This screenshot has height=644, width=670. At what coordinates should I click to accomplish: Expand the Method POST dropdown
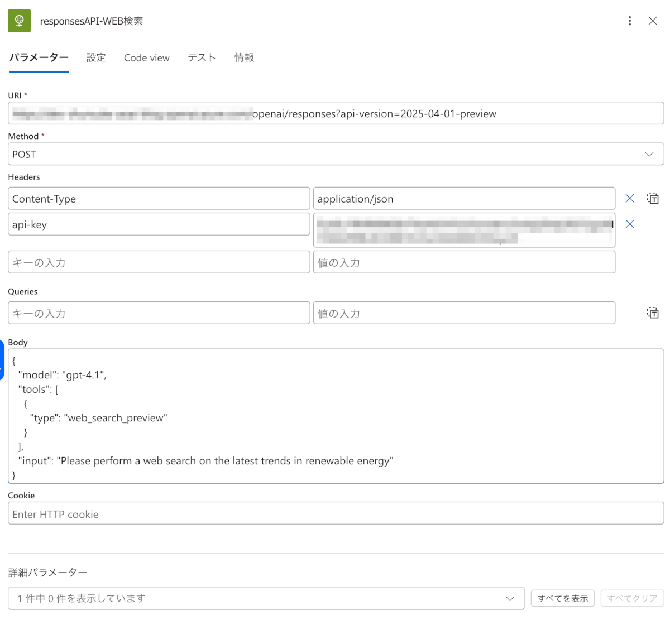click(x=649, y=155)
